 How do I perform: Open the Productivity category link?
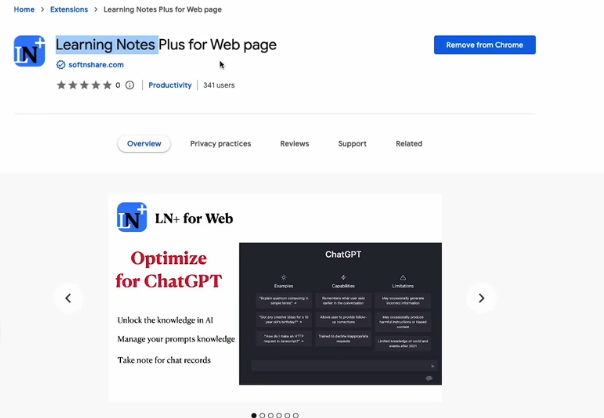(x=170, y=85)
